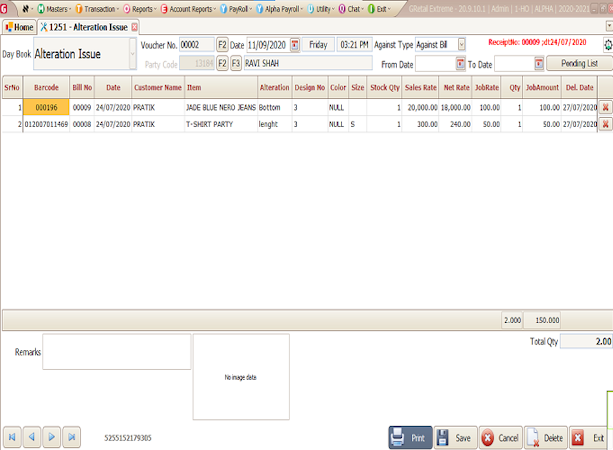Click the Cancel button
The width and height of the screenshot is (613, 450).
(x=501, y=437)
